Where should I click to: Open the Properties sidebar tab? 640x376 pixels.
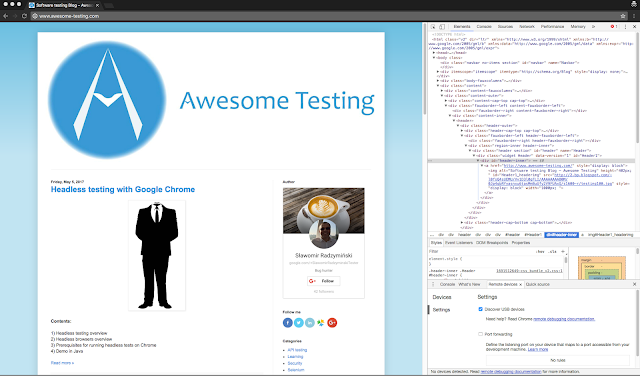521,243
